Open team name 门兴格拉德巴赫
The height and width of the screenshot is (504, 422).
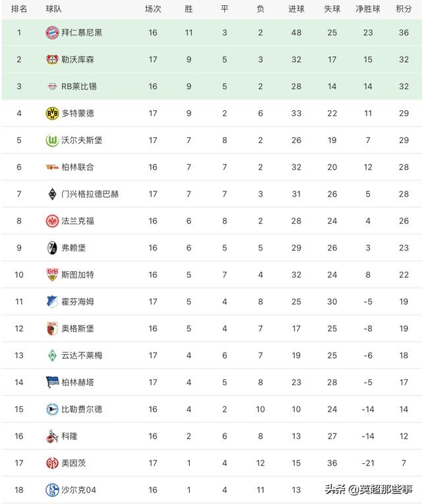[90, 194]
